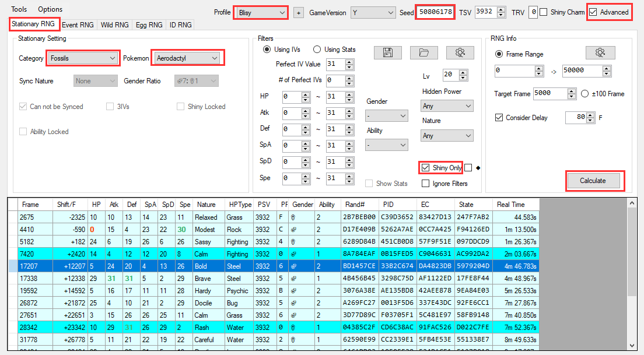Select the Frame Range radio button
Image resolution: width=644 pixels, height=355 pixels.
499,54
